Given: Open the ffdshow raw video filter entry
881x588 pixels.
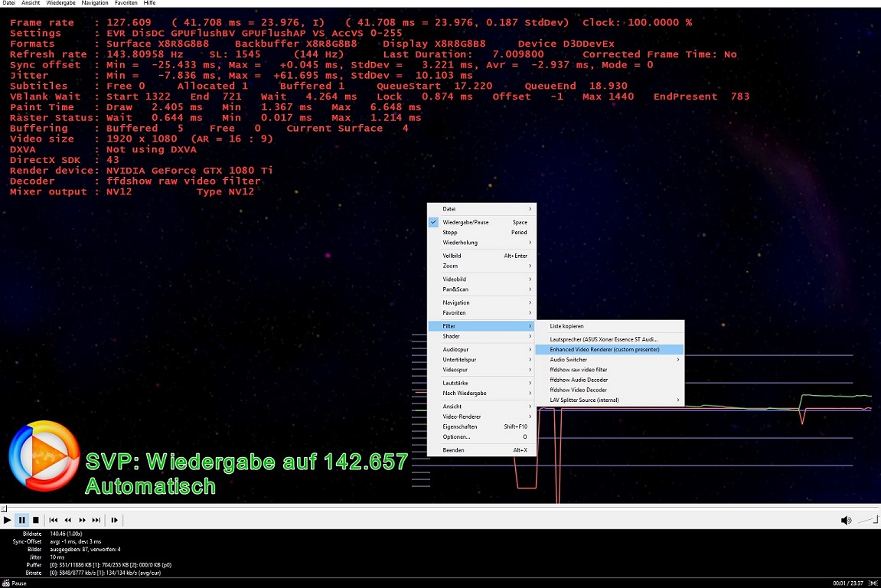Looking at the screenshot, I should (609, 369).
